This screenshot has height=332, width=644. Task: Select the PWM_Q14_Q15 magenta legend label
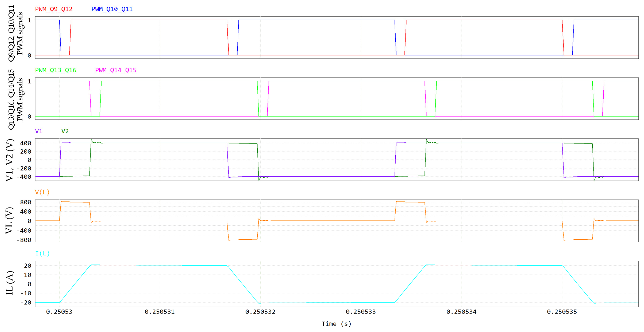(x=116, y=70)
